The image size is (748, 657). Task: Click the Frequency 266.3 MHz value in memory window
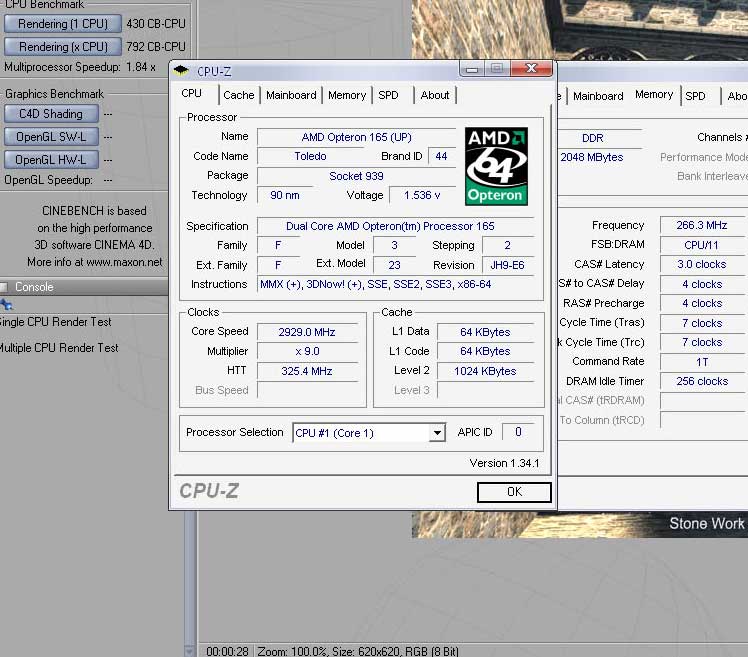click(702, 225)
